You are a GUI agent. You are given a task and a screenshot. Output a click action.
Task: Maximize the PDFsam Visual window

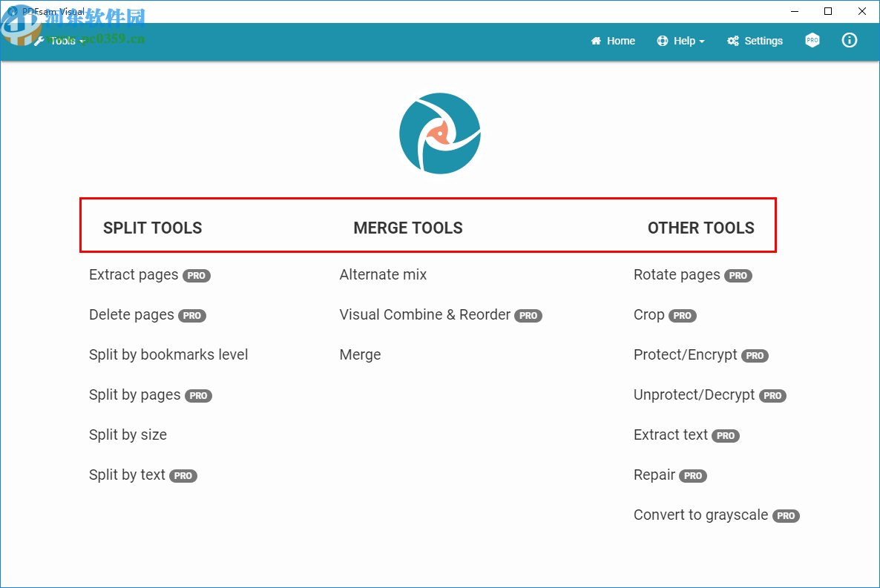click(x=828, y=11)
